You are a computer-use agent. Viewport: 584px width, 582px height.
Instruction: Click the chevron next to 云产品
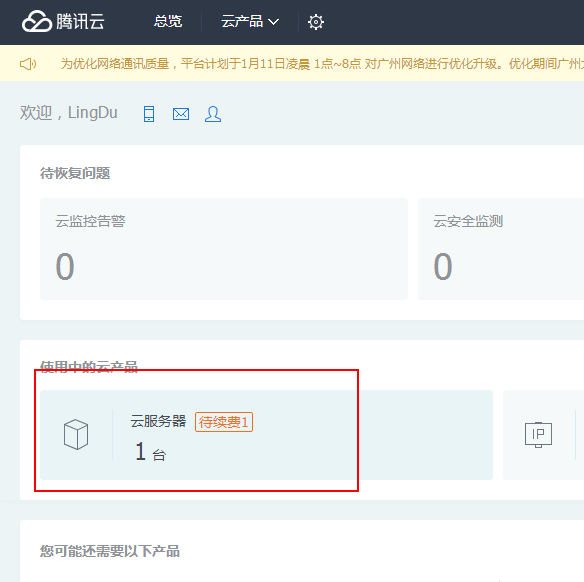[x=273, y=22]
